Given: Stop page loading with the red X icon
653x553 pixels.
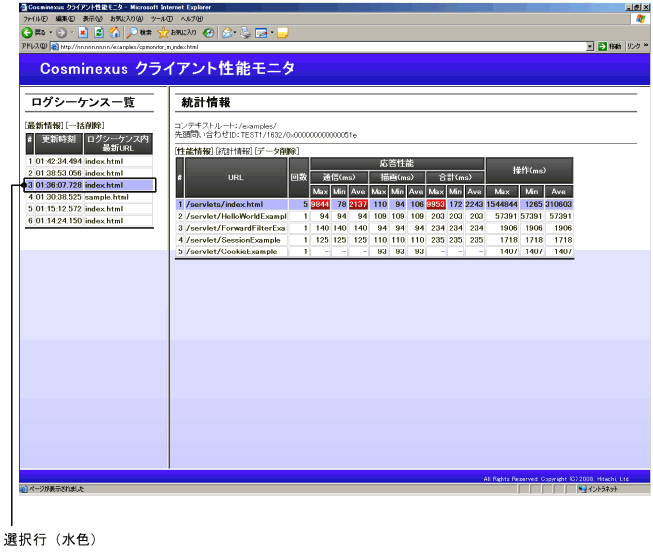Looking at the screenshot, I should (x=83, y=32).
